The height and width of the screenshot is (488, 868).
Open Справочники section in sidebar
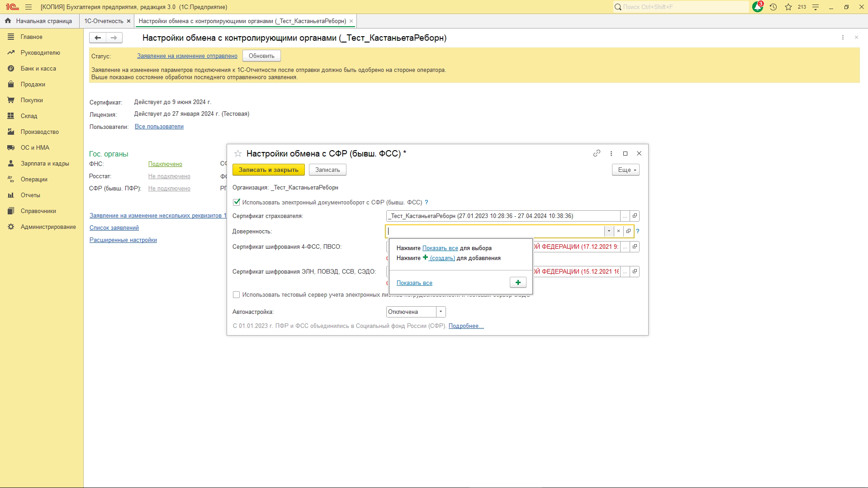click(x=38, y=211)
